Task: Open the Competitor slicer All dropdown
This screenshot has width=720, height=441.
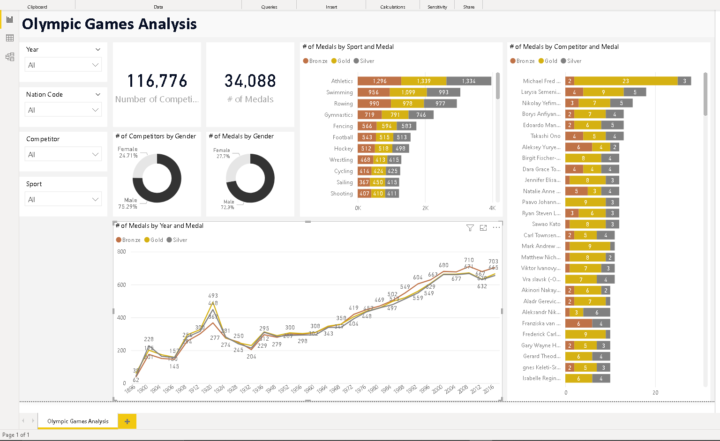Action: pyautogui.click(x=63, y=155)
